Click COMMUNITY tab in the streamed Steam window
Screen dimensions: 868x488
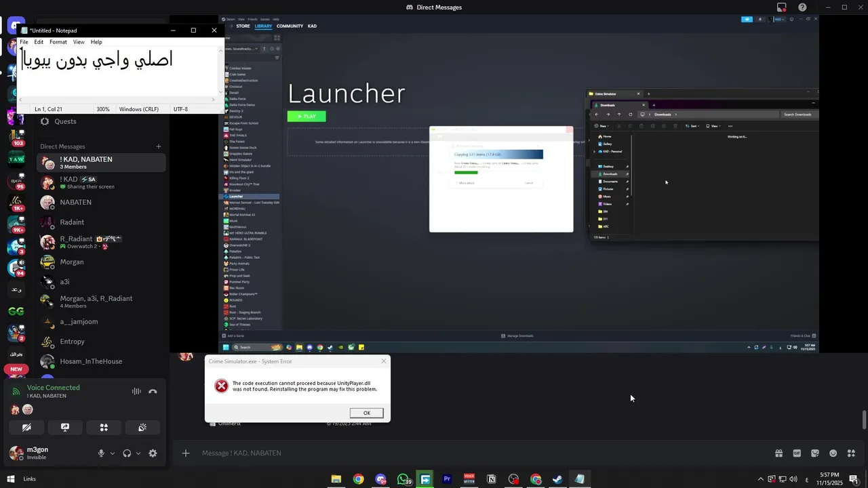(x=290, y=26)
